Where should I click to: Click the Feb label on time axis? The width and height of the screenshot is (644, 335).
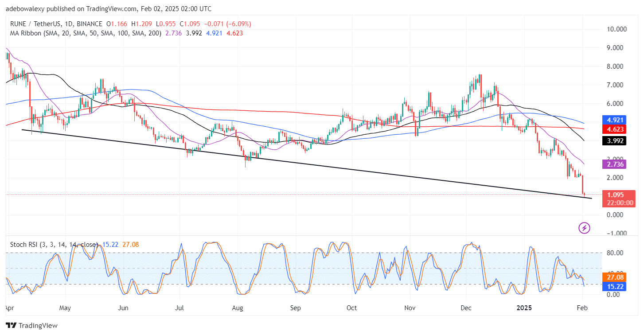coord(582,307)
